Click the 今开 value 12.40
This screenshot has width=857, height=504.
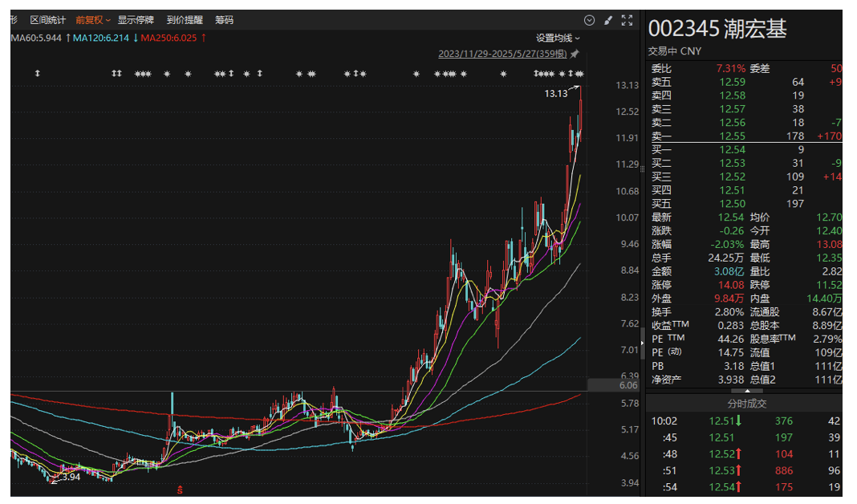(829, 230)
